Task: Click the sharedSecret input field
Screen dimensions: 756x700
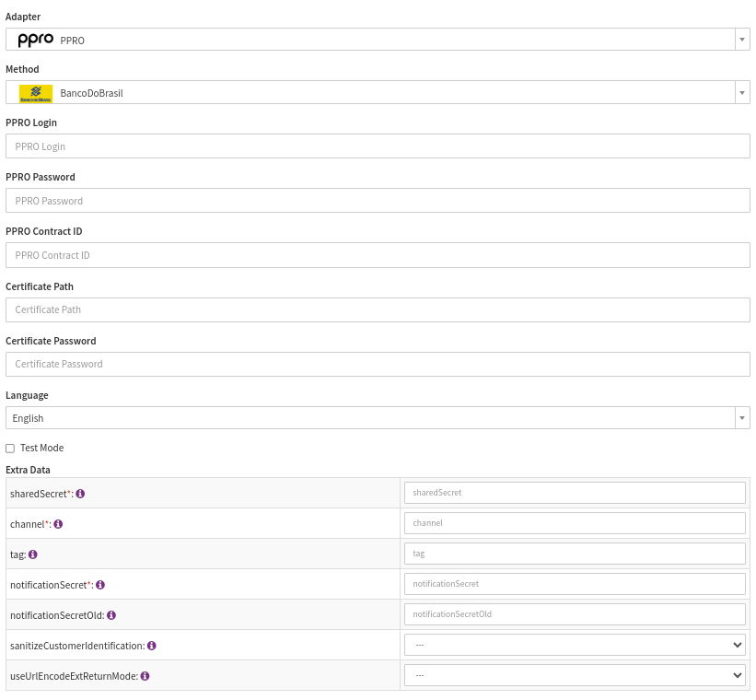Action: [x=575, y=493]
